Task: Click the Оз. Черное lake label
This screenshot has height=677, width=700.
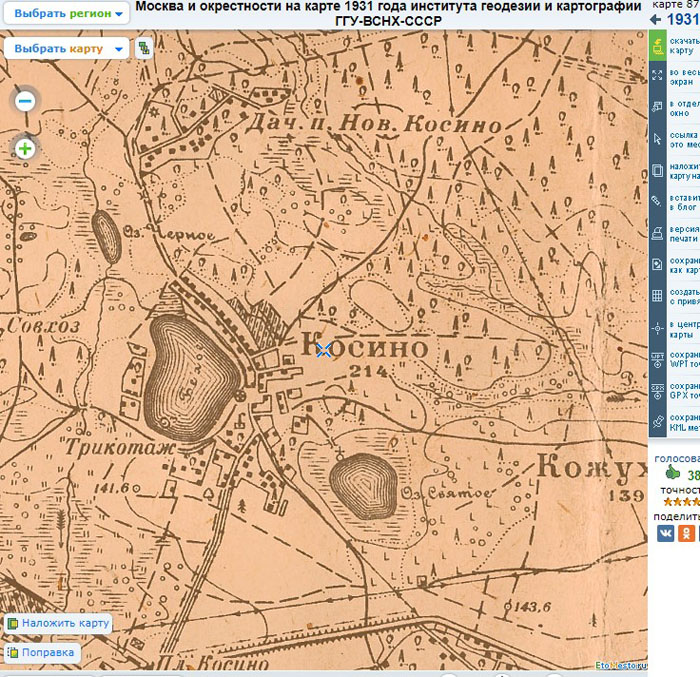Action: (x=169, y=233)
